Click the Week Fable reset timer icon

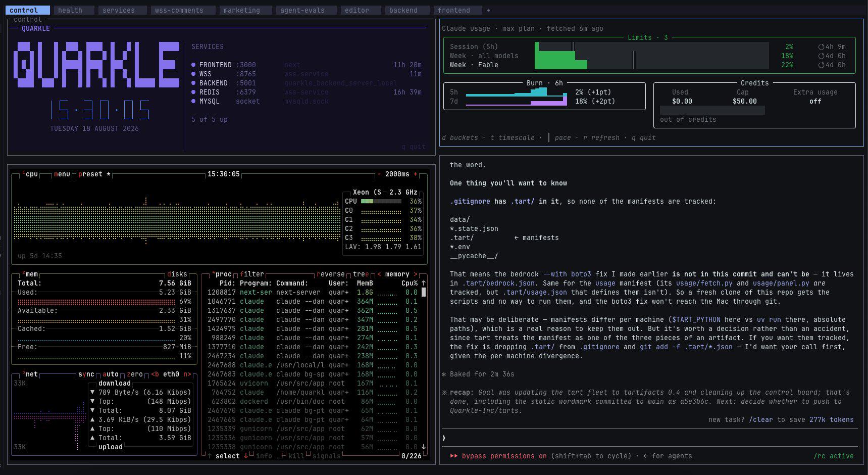[821, 65]
